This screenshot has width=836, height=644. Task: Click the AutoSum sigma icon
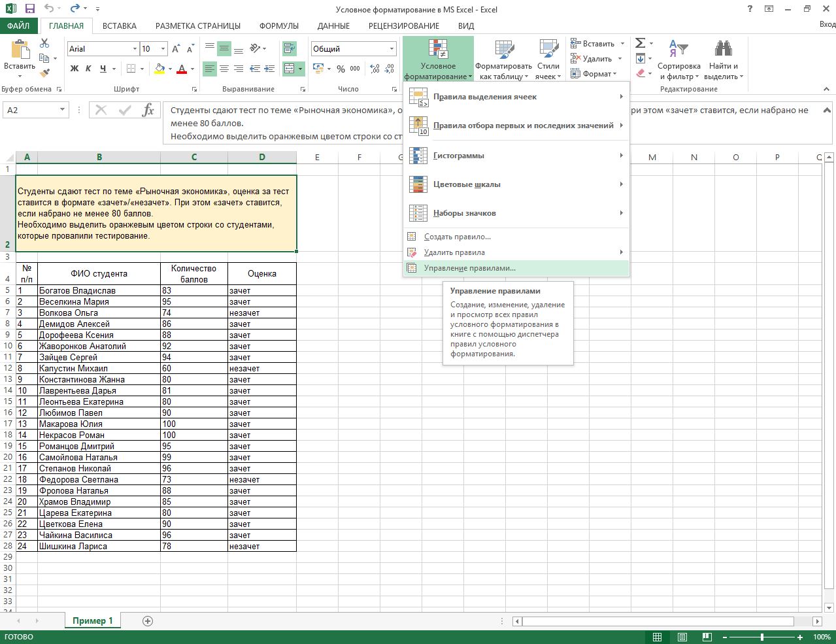[x=641, y=43]
